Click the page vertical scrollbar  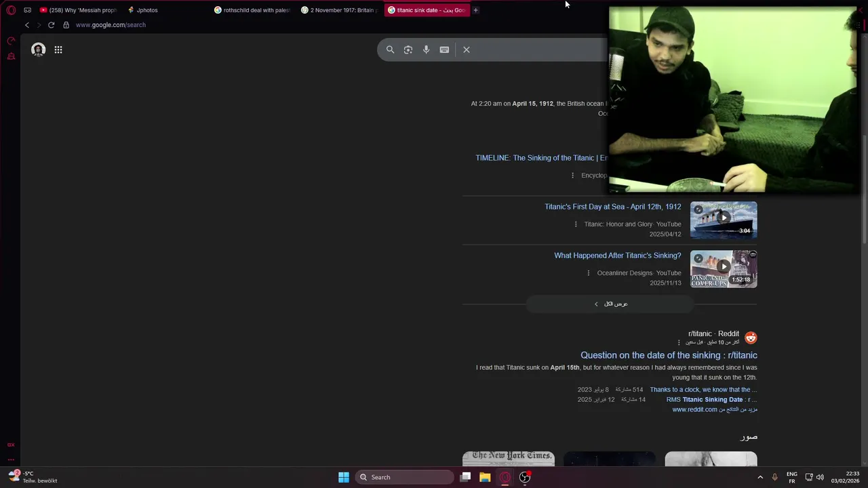tap(863, 190)
